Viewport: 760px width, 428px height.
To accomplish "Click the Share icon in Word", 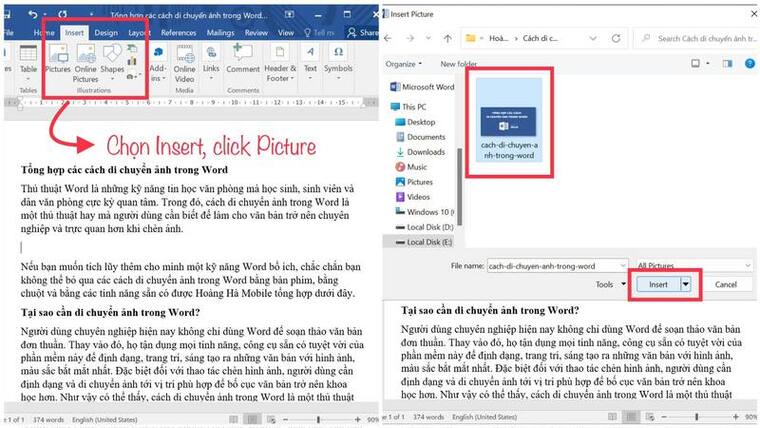I will (352, 32).
